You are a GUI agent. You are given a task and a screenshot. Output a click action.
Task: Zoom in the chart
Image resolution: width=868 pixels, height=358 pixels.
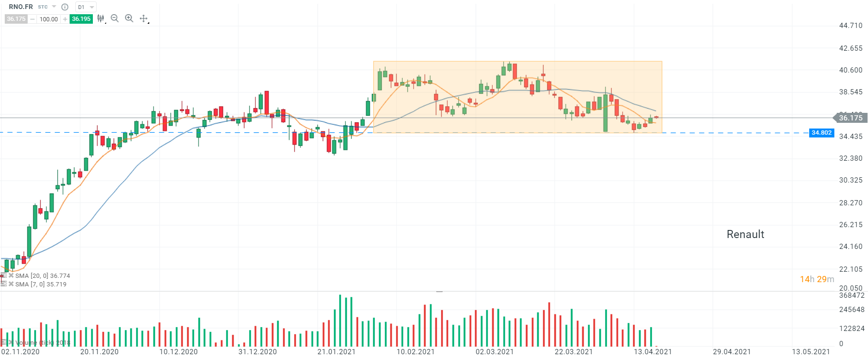[129, 18]
